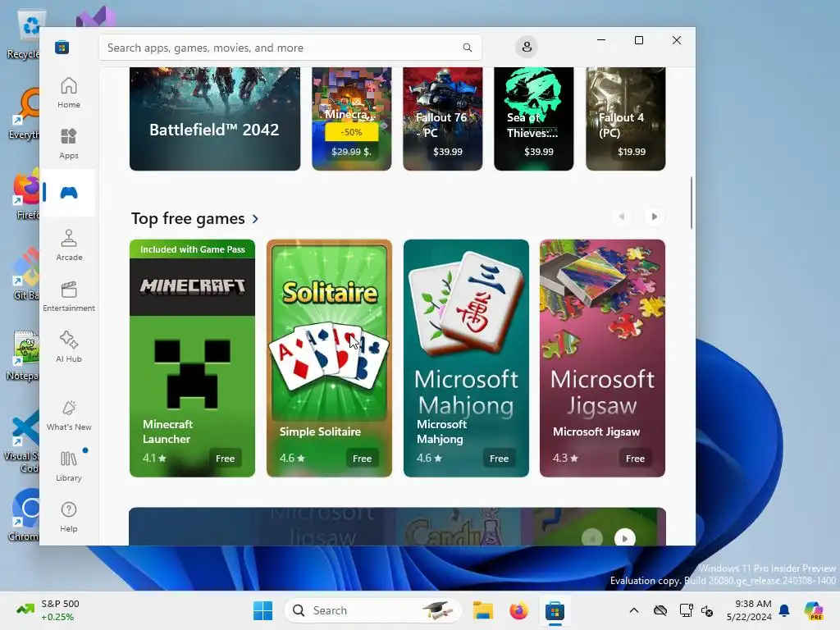Click the Store page vertical scrollbar

pos(691,203)
